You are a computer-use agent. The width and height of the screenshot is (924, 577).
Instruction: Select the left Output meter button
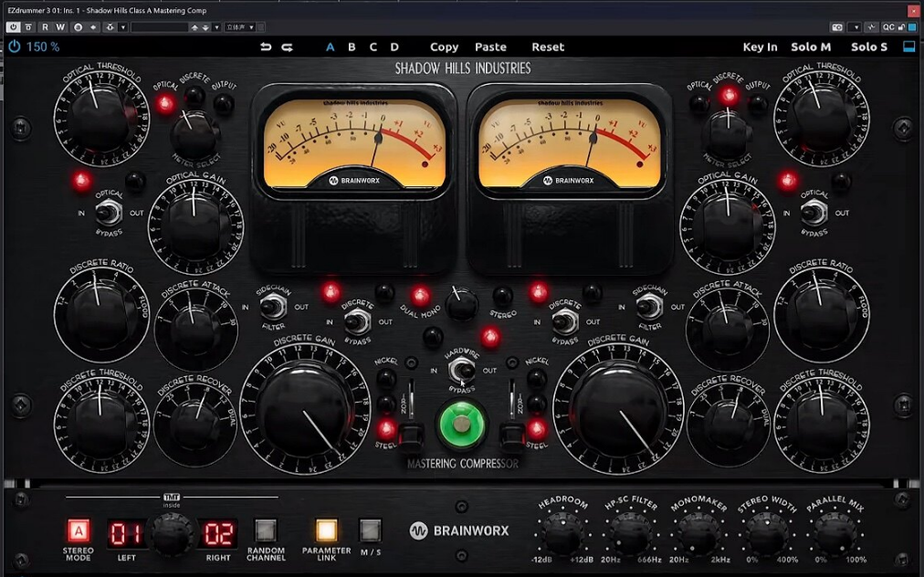click(224, 104)
